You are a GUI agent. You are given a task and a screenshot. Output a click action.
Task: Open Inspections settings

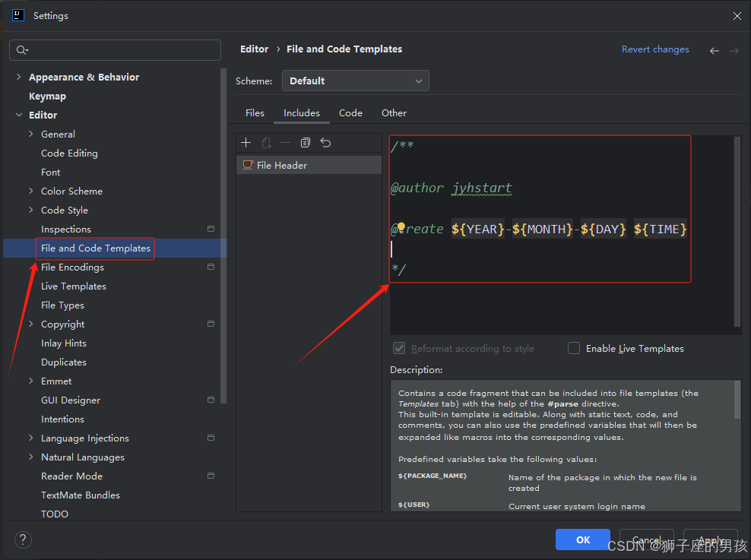[66, 229]
